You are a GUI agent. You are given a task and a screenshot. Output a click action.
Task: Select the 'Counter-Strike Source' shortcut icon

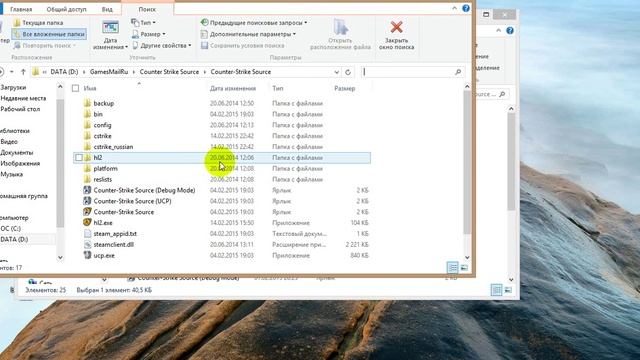pyautogui.click(x=87, y=211)
